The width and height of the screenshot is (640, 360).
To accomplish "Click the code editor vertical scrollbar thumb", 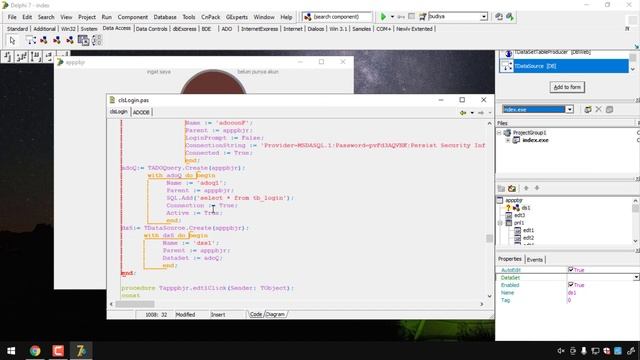I will tap(489, 238).
